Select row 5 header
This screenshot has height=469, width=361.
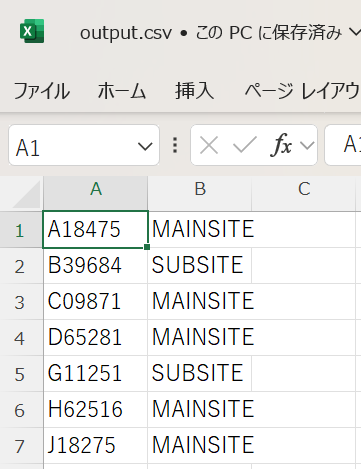(21, 374)
